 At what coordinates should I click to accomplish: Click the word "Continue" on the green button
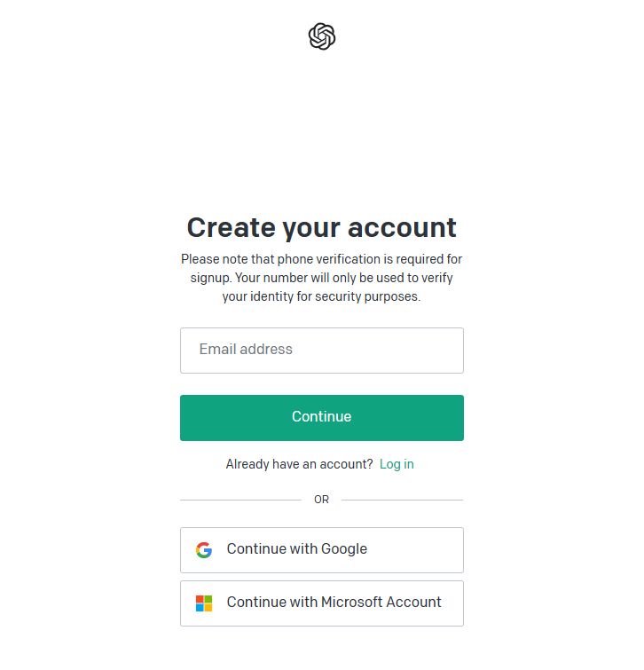[x=321, y=417]
